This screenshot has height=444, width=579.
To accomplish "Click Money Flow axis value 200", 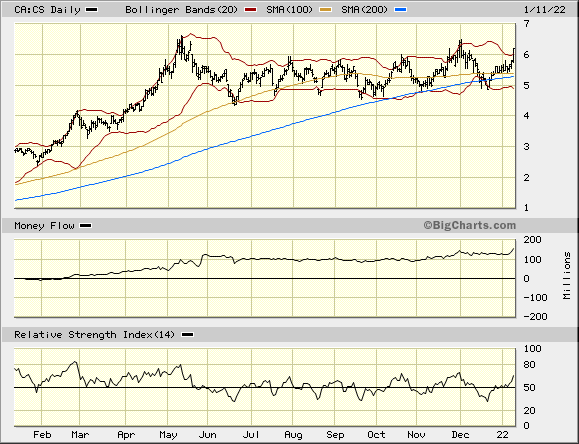I will pyautogui.click(x=532, y=240).
